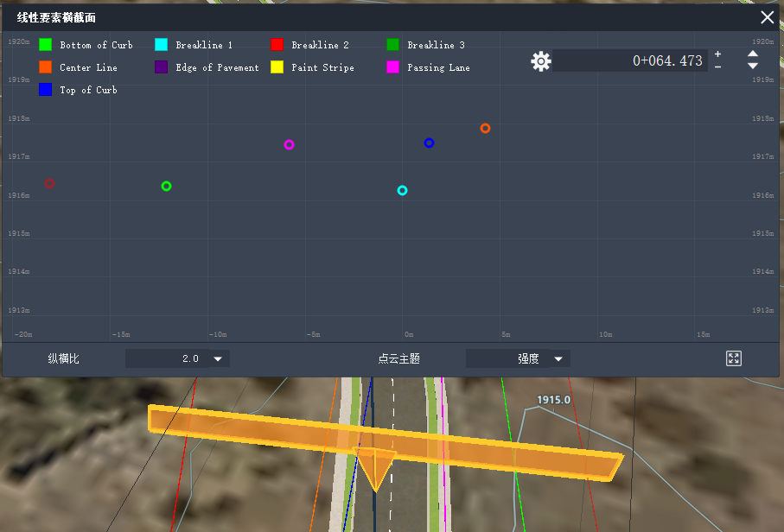Select the Edge of Pavement legend label
784x532 pixels.
pyautogui.click(x=217, y=67)
